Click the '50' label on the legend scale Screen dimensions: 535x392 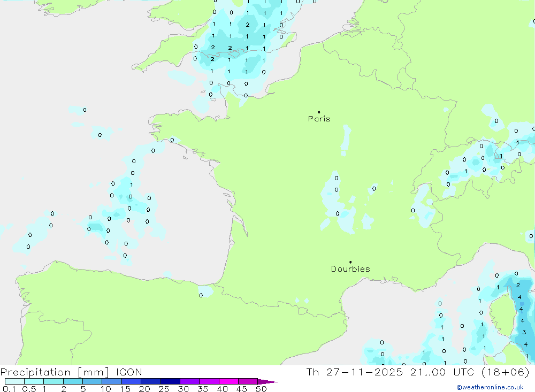point(262,389)
